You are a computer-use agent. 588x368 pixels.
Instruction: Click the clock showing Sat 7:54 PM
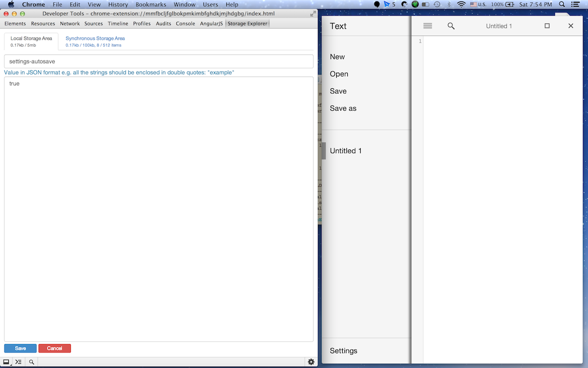pyautogui.click(x=536, y=4)
